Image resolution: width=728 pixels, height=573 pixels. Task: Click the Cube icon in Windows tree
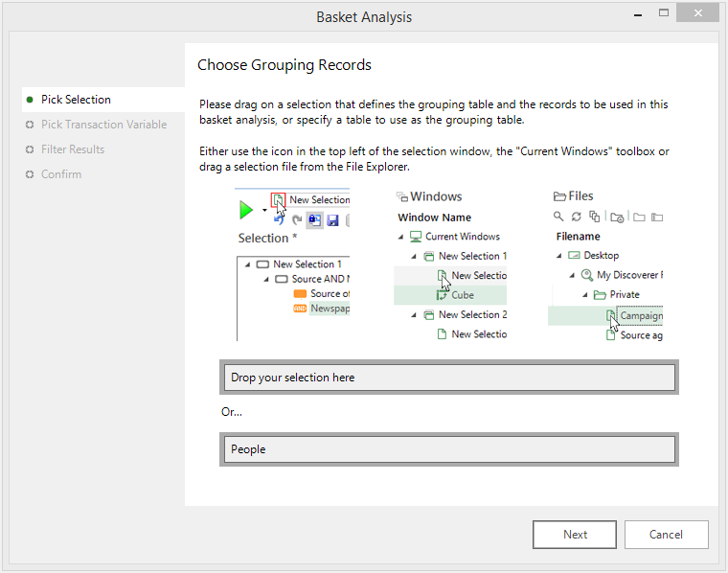[x=442, y=295]
